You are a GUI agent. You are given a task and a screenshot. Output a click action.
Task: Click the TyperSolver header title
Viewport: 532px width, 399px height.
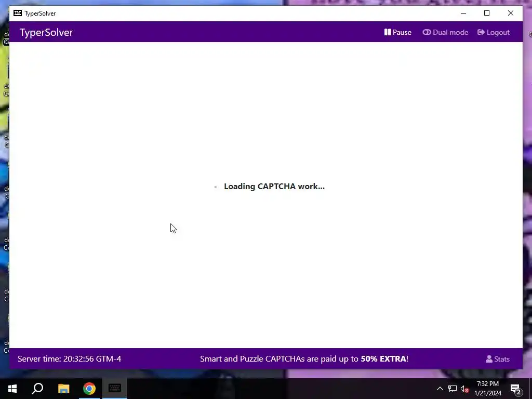(46, 32)
